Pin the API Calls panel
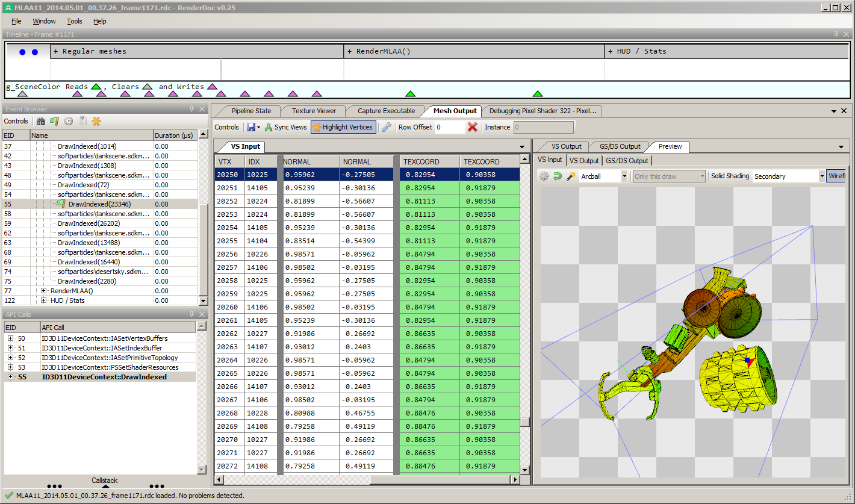 pos(192,314)
